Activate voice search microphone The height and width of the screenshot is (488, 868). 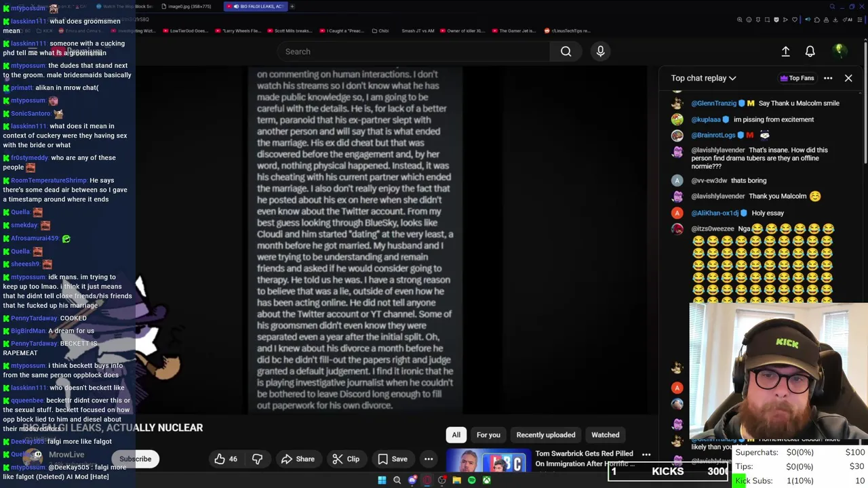tap(600, 52)
